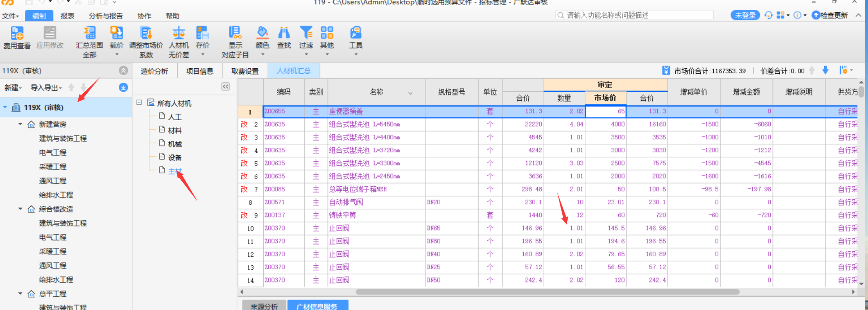Collapse the 总平工程 tree node

coord(20,293)
